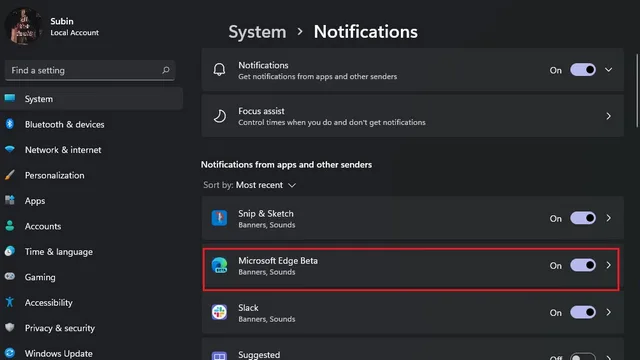Disable Microsoft Edge Beta notifications toggle
Viewport: 640px width, 360px height.
(583, 265)
